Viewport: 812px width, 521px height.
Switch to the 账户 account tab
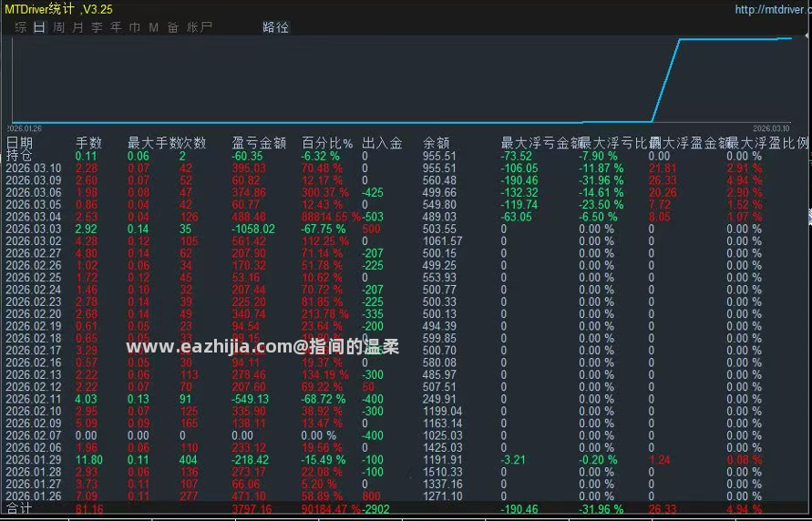tap(200, 27)
